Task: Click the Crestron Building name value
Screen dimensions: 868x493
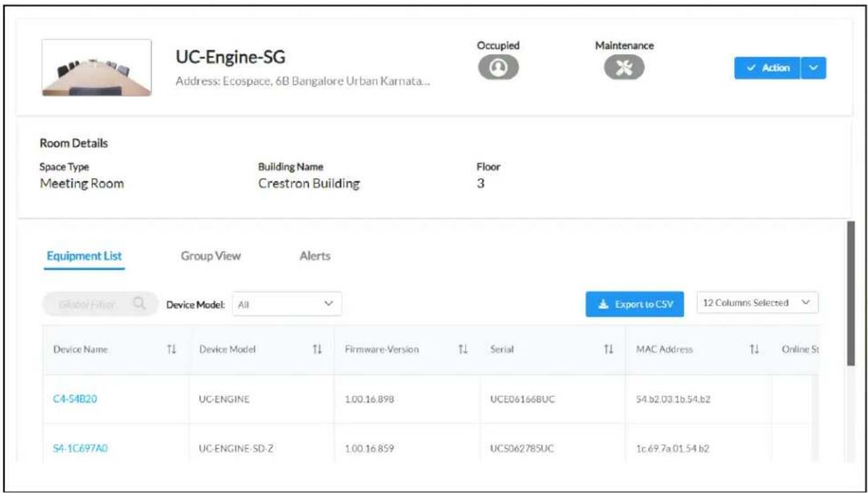Action: [x=309, y=184]
